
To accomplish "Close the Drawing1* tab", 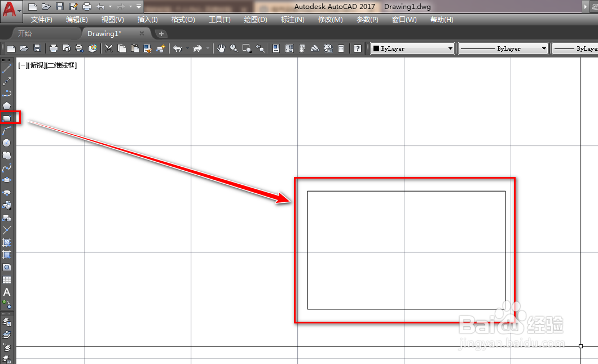I will [x=142, y=33].
